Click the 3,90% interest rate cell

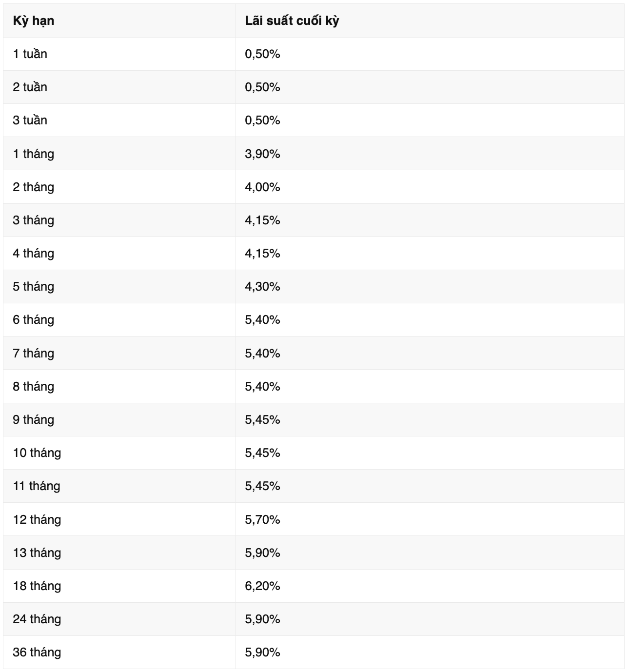pos(262,154)
